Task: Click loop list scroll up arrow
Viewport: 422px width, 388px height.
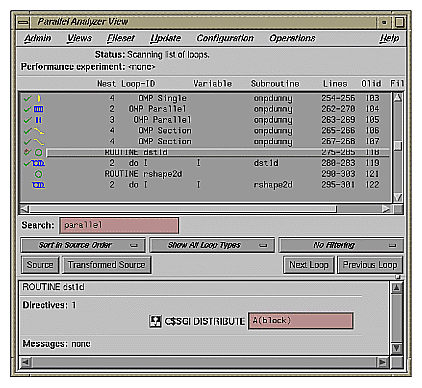Action: [x=398, y=98]
